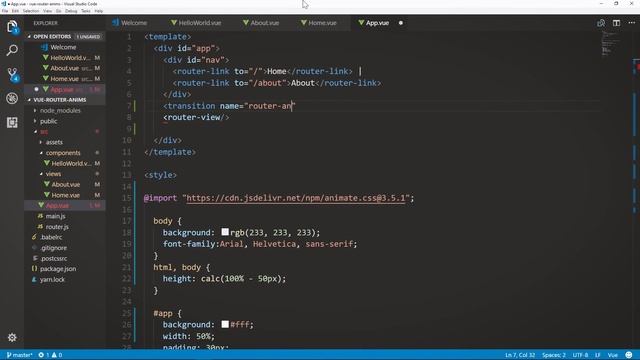Click Vue language mode in status bar
This screenshot has width=640, height=360.
coord(612,355)
